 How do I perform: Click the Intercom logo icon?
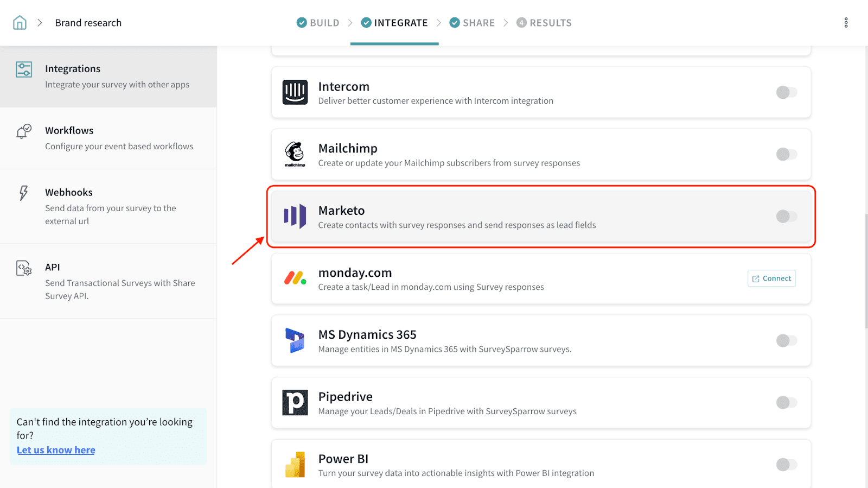click(295, 92)
